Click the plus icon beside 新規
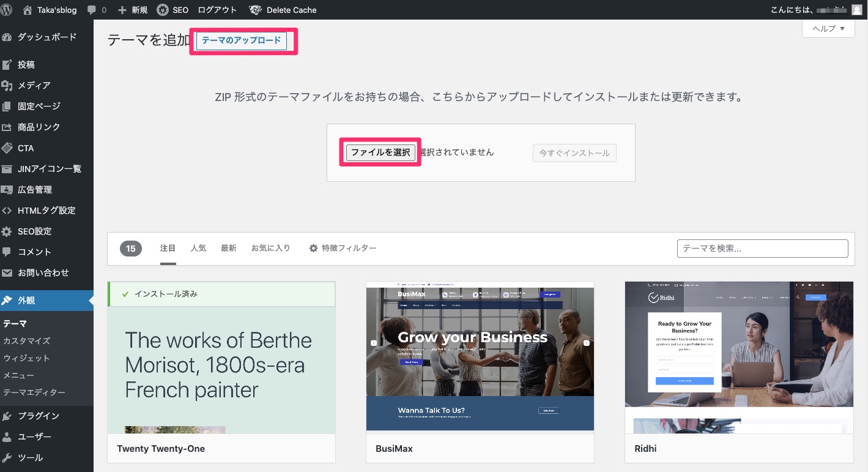This screenshot has width=868, height=472. click(x=122, y=10)
